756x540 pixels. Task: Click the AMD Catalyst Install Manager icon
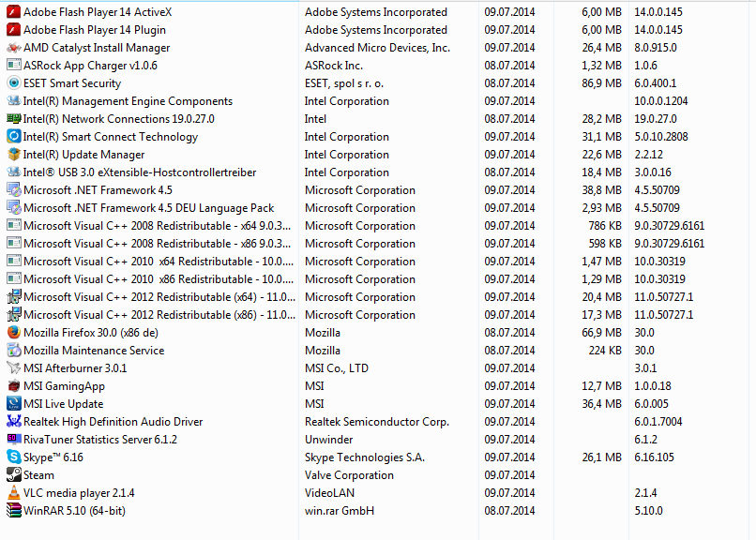pos(13,48)
